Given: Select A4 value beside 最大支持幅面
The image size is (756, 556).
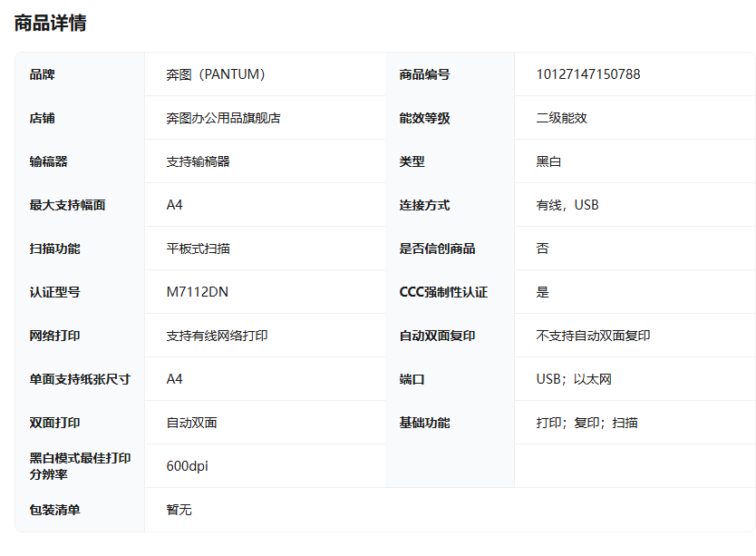Looking at the screenshot, I should click(175, 205).
